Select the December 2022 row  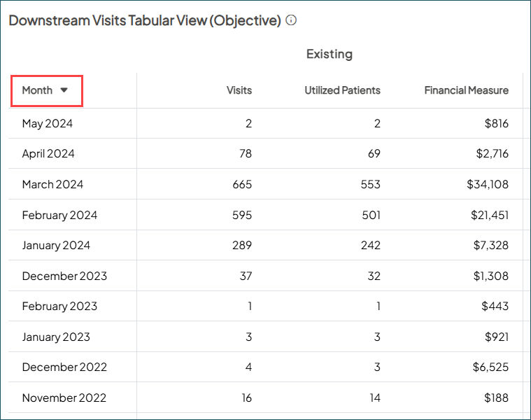click(64, 367)
